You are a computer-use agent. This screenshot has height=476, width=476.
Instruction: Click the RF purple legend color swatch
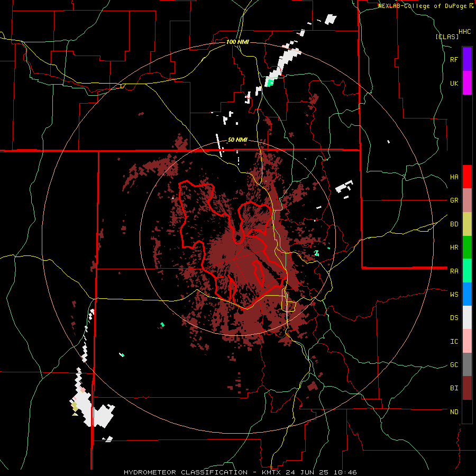point(467,59)
